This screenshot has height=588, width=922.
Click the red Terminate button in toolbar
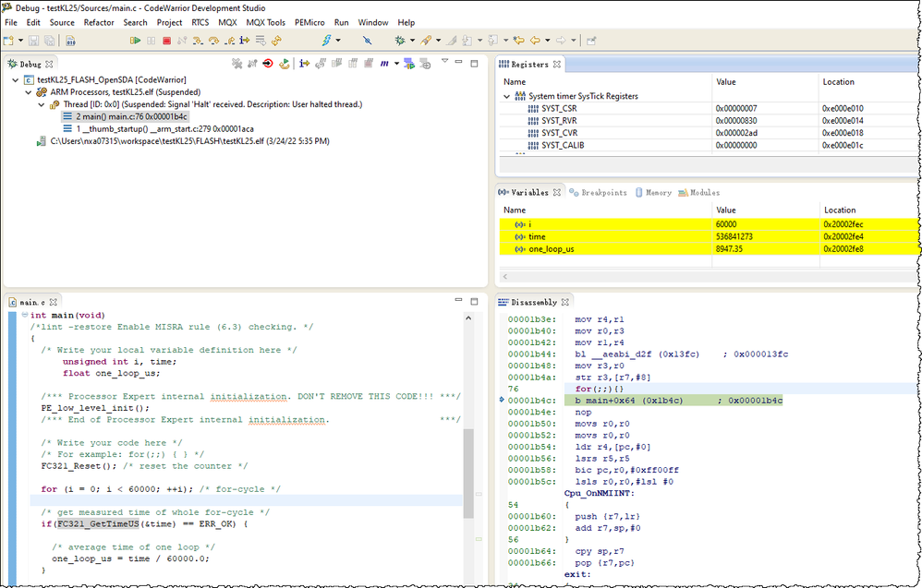point(166,41)
